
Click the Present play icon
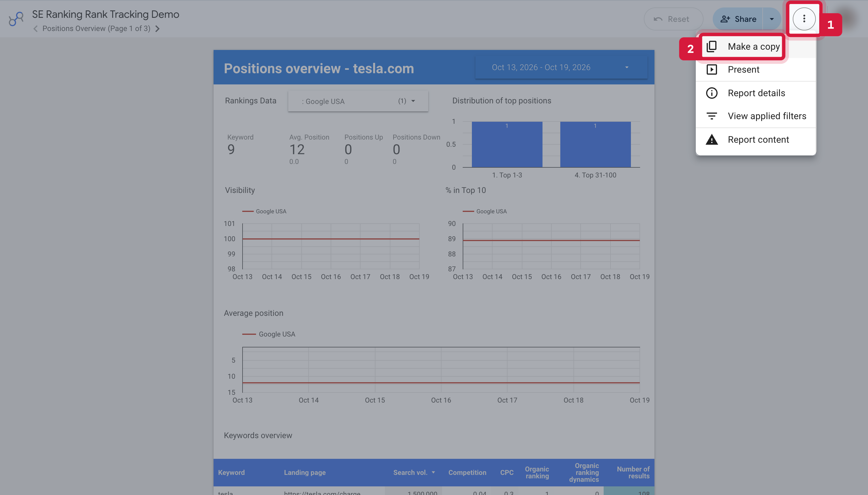tap(712, 70)
